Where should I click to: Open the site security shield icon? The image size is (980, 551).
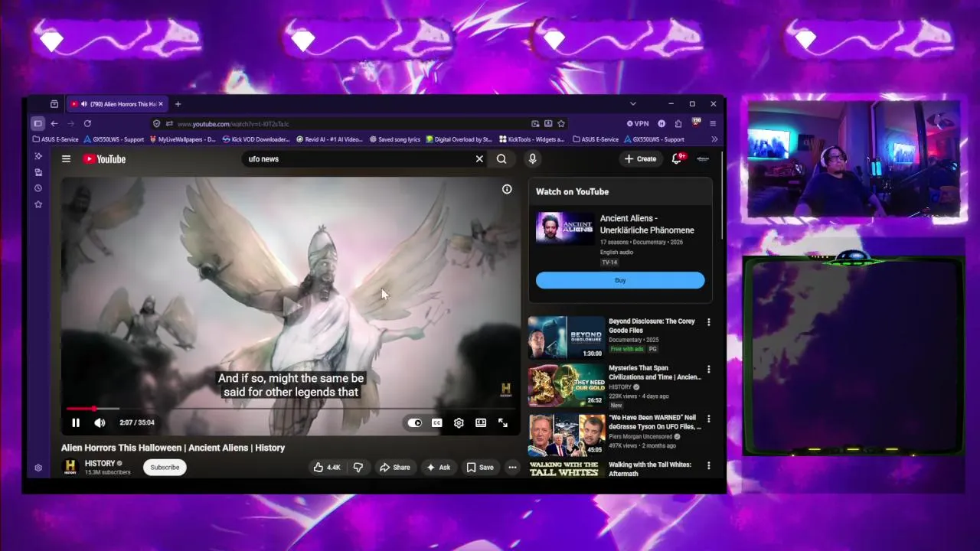[157, 123]
